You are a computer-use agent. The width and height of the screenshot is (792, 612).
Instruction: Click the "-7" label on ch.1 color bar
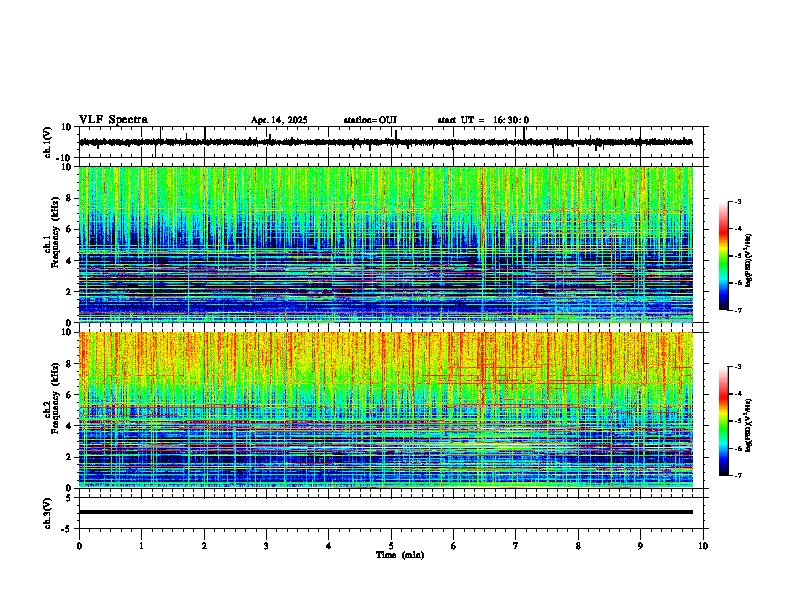click(x=737, y=310)
